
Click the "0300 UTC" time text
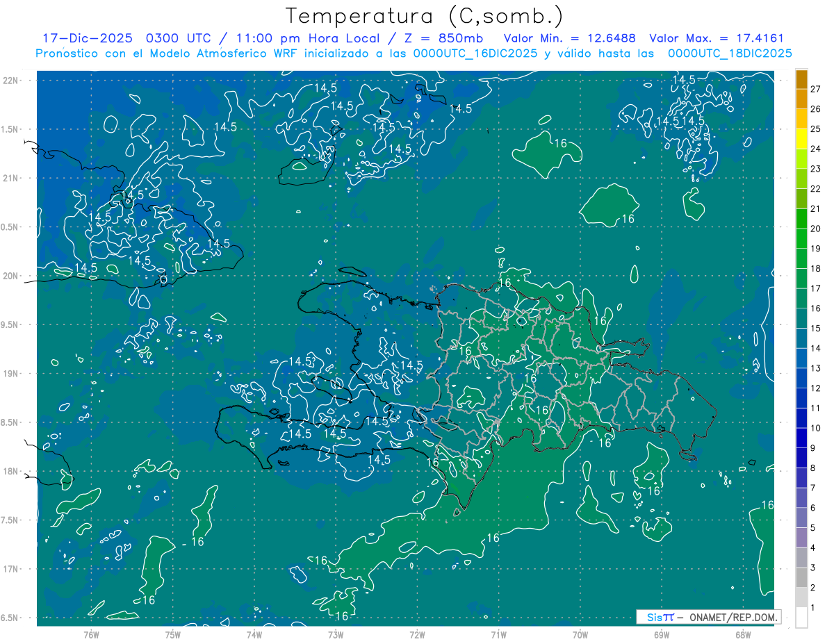click(x=178, y=38)
